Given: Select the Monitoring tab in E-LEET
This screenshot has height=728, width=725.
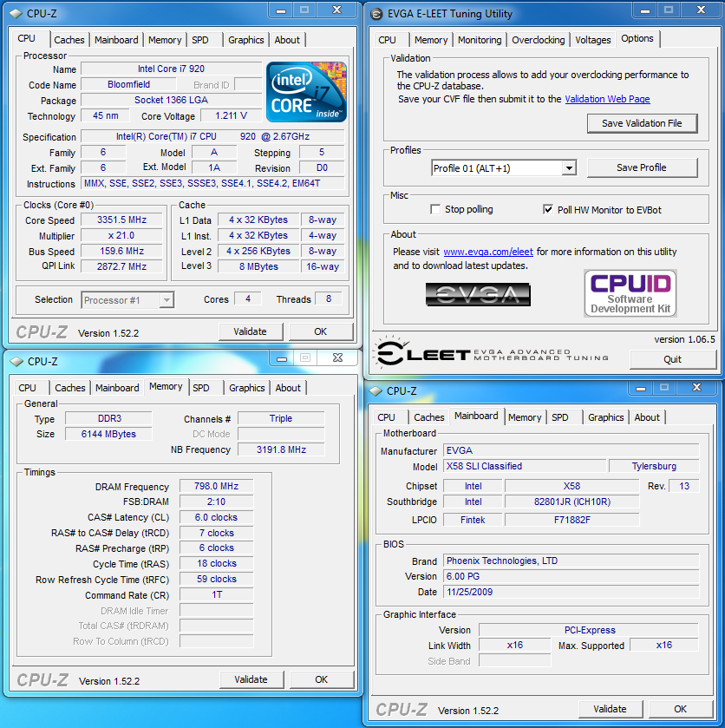Looking at the screenshot, I should click(480, 40).
